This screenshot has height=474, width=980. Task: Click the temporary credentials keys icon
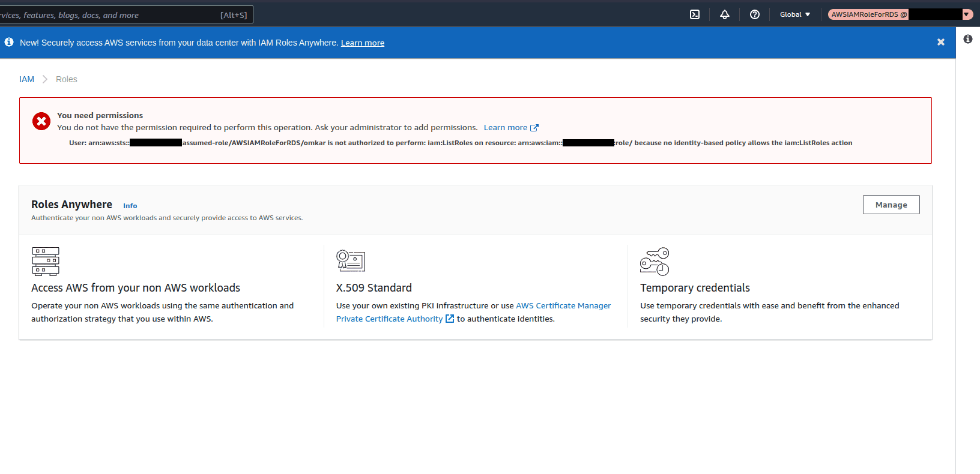tap(655, 262)
